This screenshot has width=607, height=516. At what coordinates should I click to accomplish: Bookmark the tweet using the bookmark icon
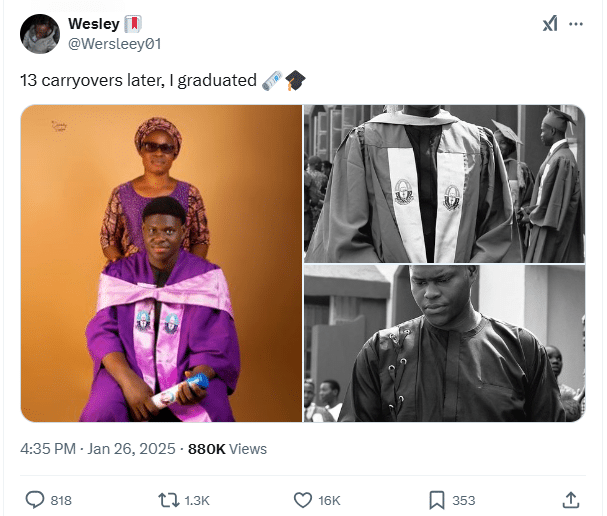[437, 499]
